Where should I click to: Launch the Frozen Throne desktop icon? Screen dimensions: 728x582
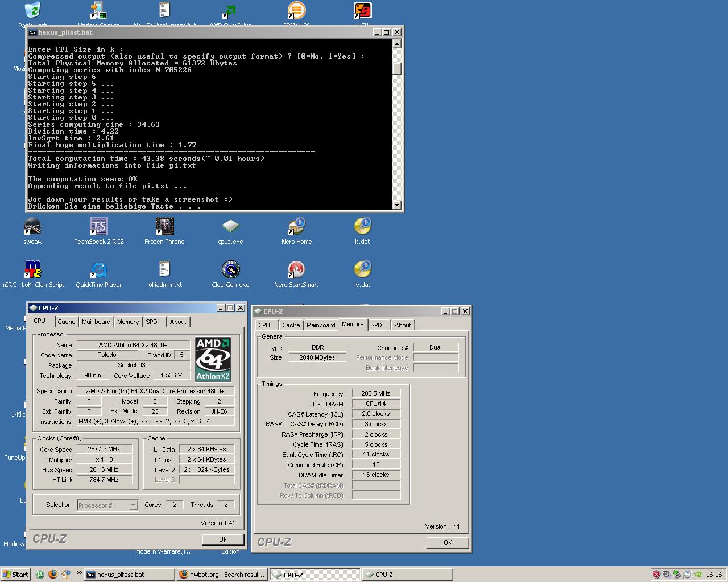click(x=164, y=226)
